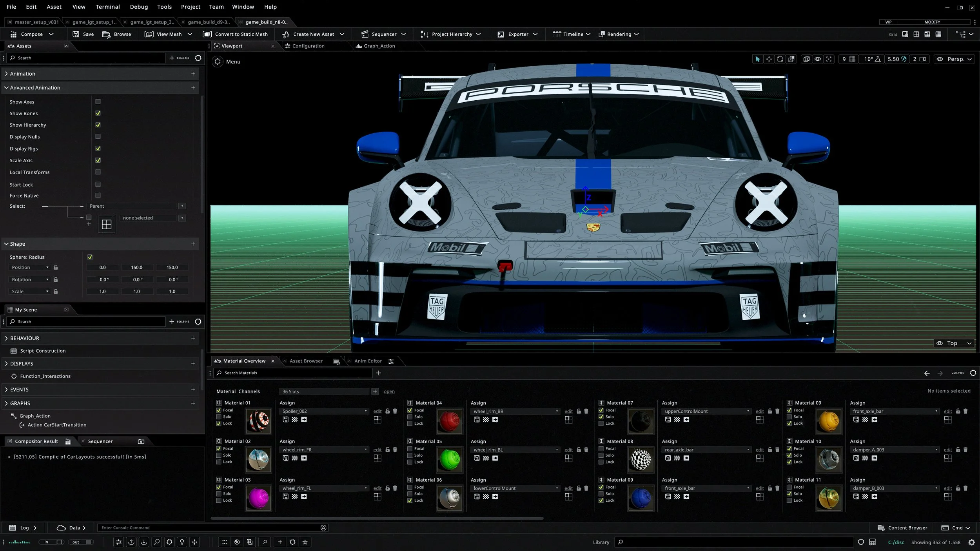Uncheck the Show Bones checkbox

[x=98, y=113]
